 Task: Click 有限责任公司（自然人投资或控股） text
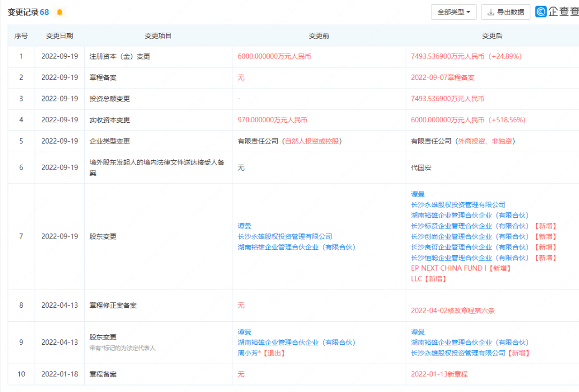[290, 141]
